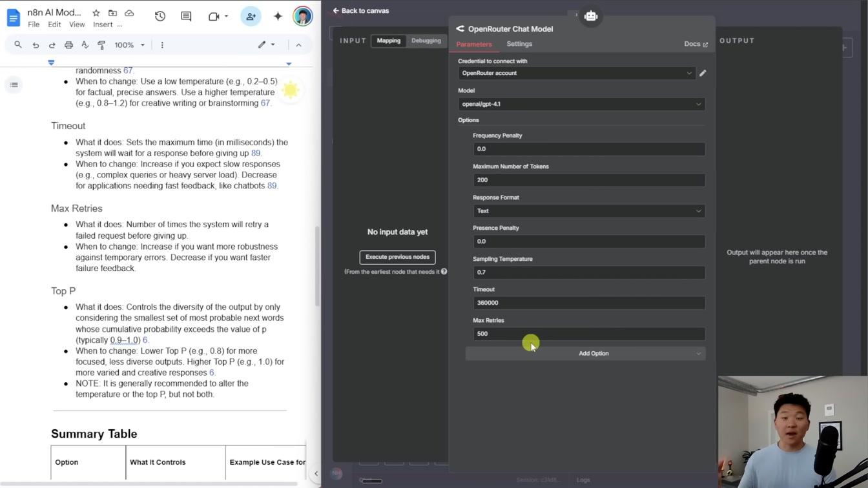868x488 pixels.
Task: Click the Share people button
Action: click(x=251, y=16)
